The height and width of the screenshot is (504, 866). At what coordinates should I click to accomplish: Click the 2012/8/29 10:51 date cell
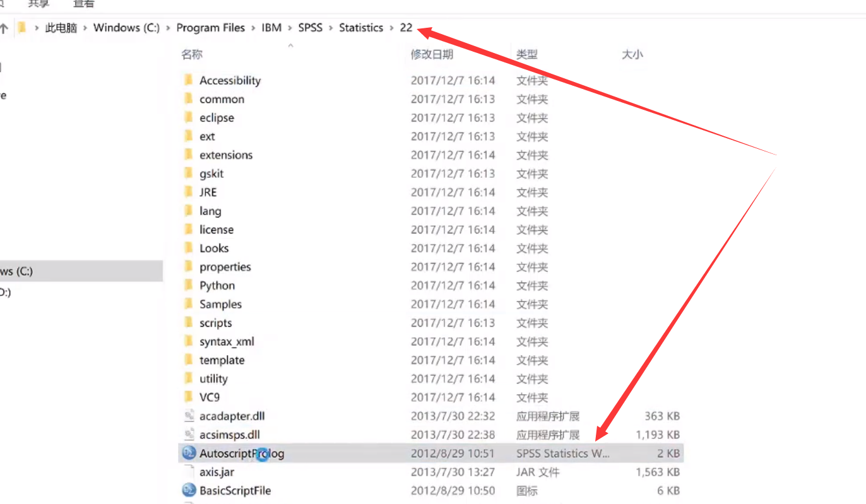[x=453, y=453]
